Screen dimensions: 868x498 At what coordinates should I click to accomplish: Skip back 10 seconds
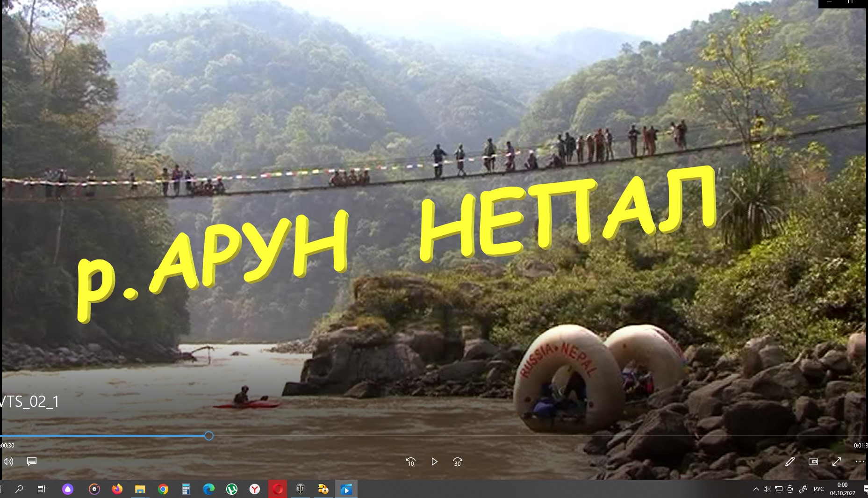pyautogui.click(x=410, y=462)
